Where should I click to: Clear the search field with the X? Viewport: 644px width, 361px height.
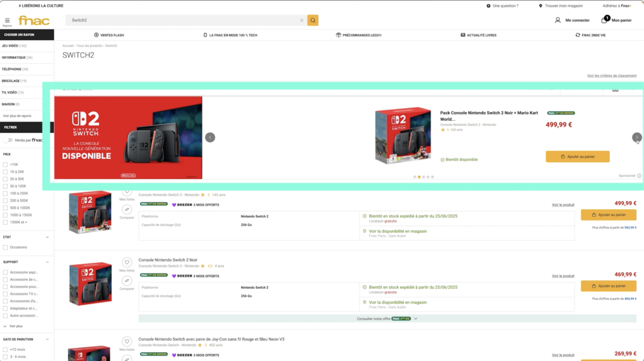pyautogui.click(x=302, y=20)
